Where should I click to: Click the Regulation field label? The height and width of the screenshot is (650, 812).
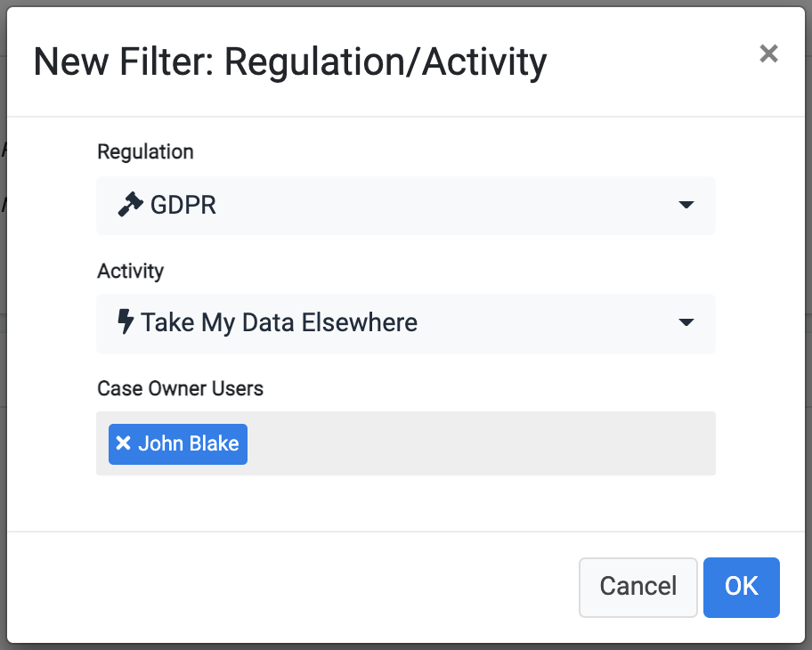tap(145, 152)
